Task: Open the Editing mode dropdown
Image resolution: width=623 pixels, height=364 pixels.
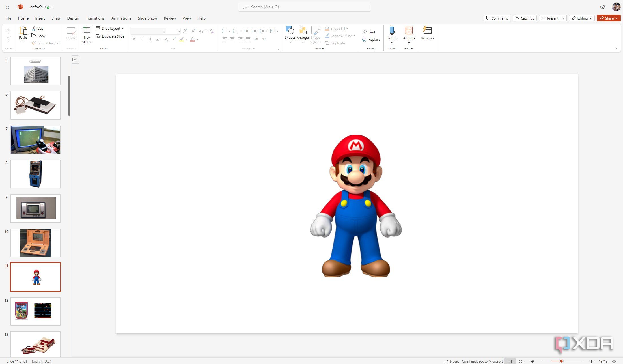Action: [x=581, y=18]
